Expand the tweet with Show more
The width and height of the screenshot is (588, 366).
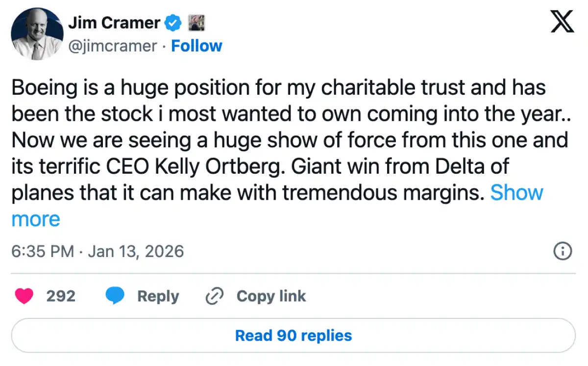(x=516, y=192)
